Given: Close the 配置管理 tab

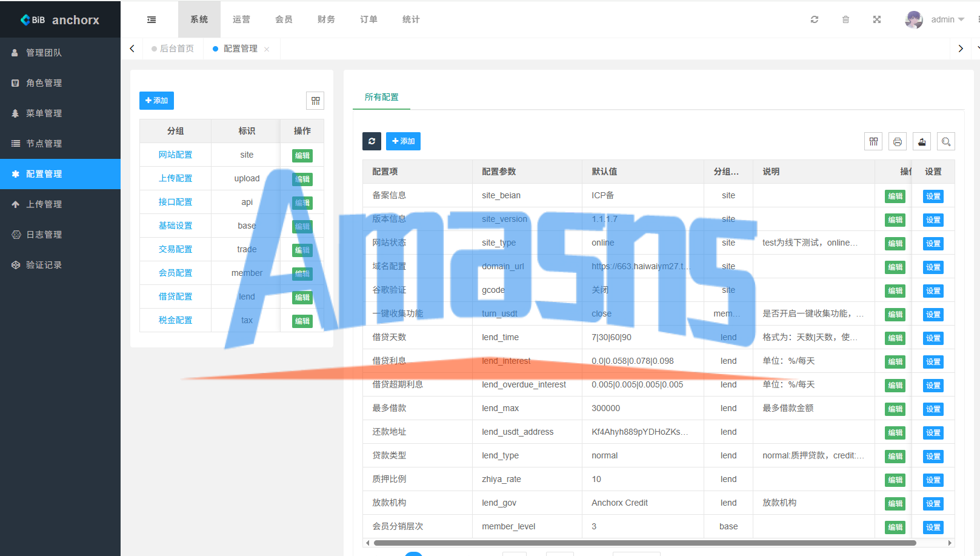Looking at the screenshot, I should 267,49.
